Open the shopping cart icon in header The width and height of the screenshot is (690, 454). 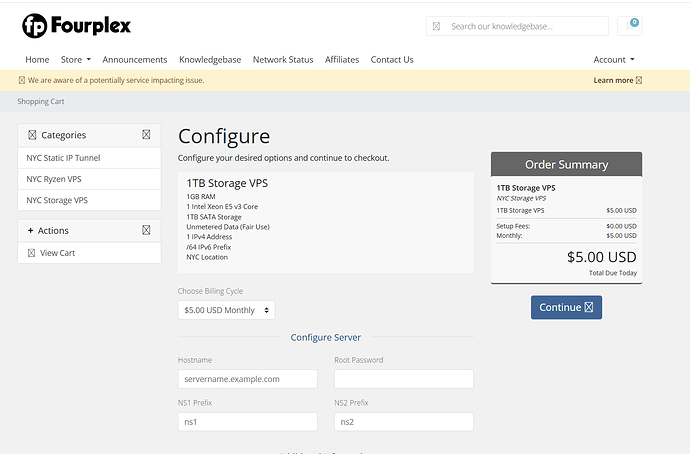[629, 26]
